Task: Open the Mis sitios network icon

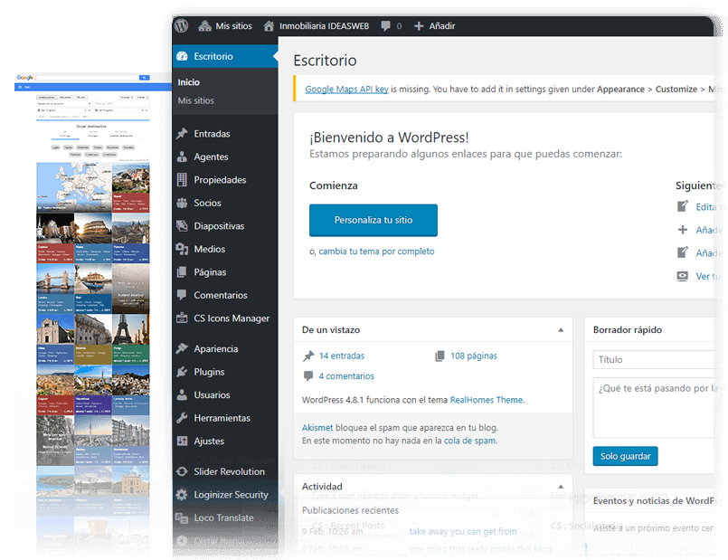Action: (x=204, y=26)
